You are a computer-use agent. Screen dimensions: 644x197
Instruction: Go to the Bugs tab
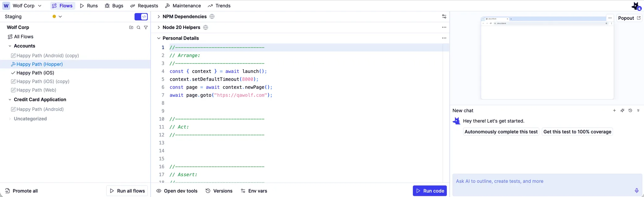[x=114, y=6]
